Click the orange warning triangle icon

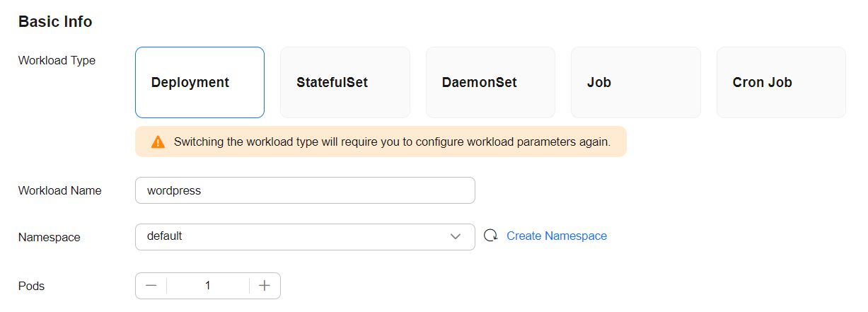click(158, 141)
